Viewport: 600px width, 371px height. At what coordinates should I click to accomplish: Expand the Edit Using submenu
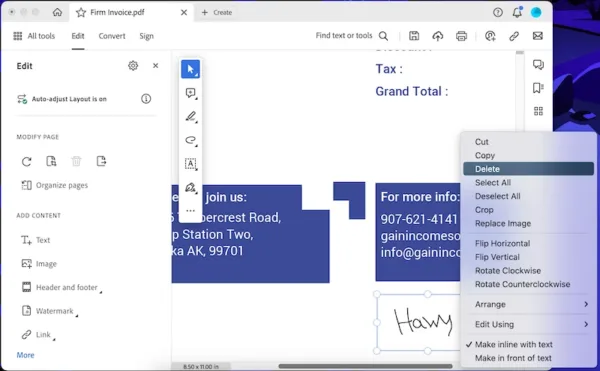click(528, 324)
